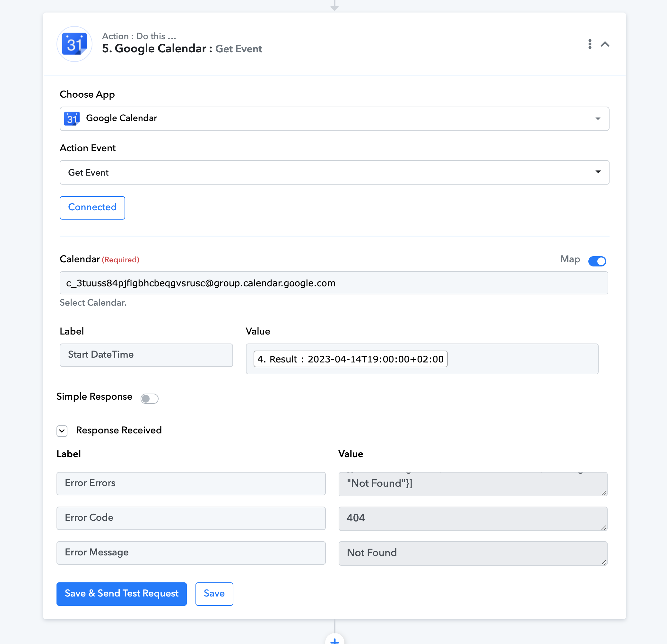This screenshot has width=667, height=644.
Task: Click the Not Found error message value
Action: click(x=473, y=553)
